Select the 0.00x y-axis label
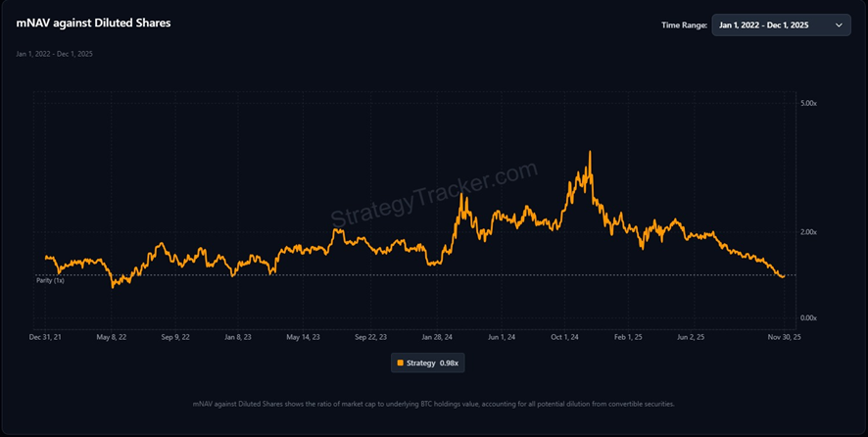Screen dimensions: 868x437 [x=810, y=318]
